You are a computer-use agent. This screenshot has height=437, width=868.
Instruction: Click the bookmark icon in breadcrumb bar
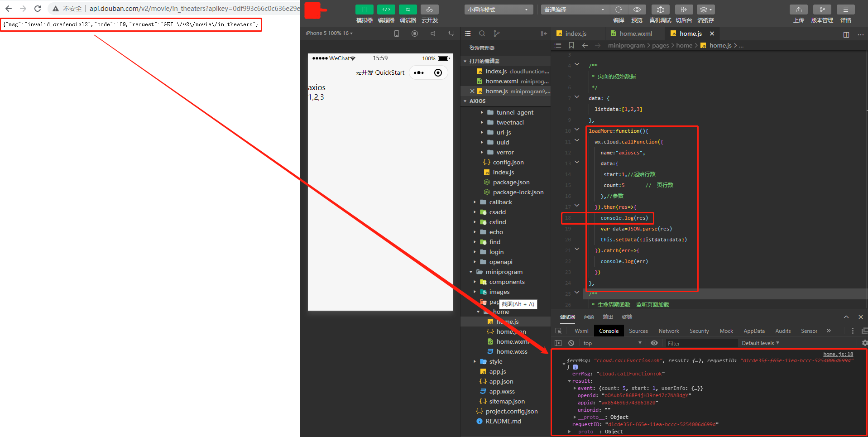coord(571,45)
